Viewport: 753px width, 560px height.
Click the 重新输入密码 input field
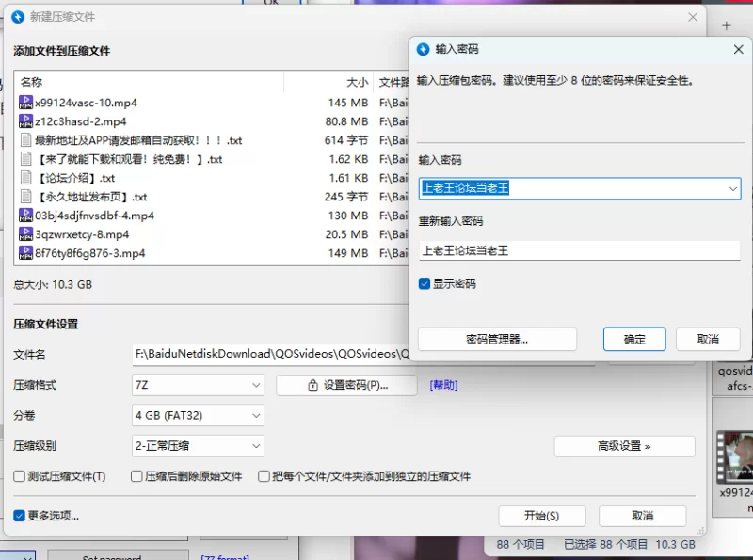[x=580, y=250]
